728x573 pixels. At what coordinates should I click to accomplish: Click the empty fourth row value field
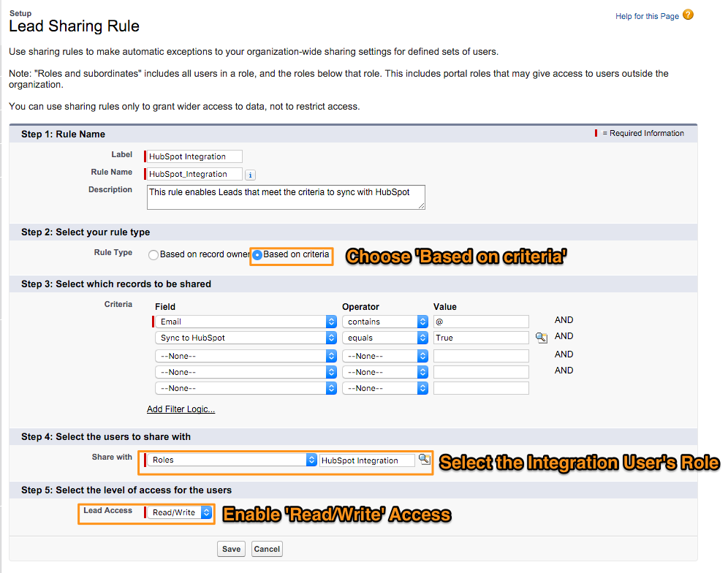point(481,372)
